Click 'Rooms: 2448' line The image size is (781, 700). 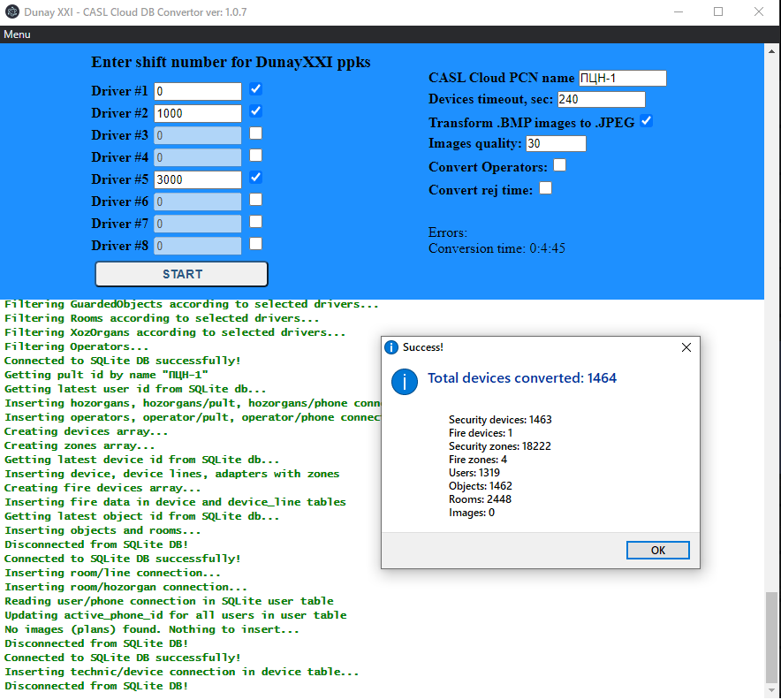click(x=480, y=499)
